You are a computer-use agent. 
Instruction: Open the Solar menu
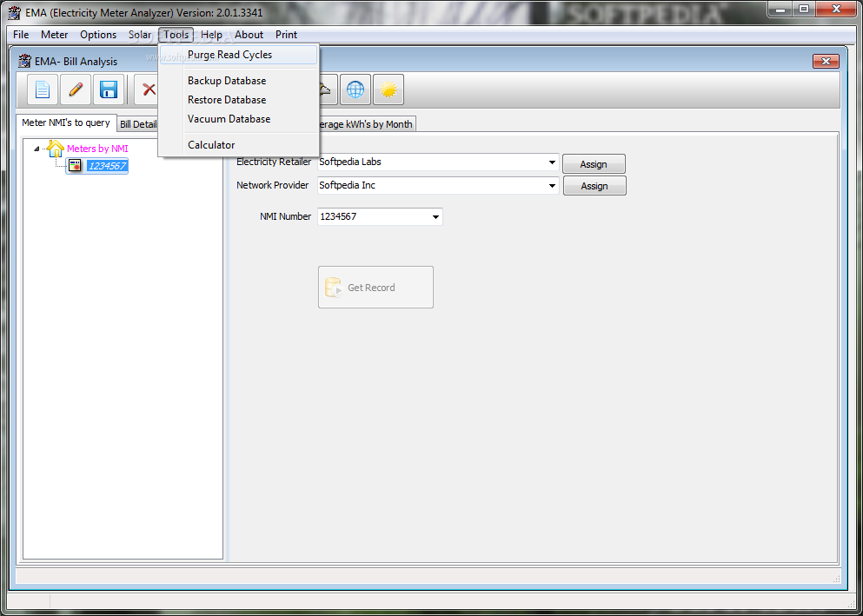[140, 35]
